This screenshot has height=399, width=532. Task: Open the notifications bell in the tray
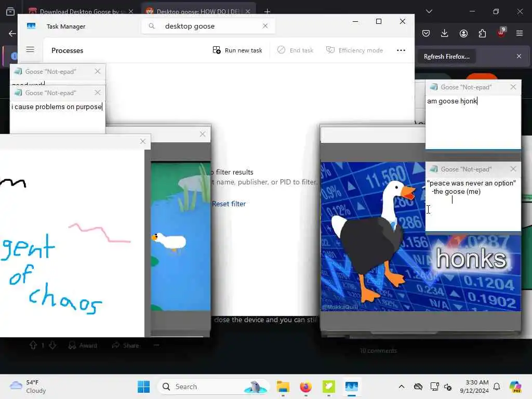(x=497, y=387)
